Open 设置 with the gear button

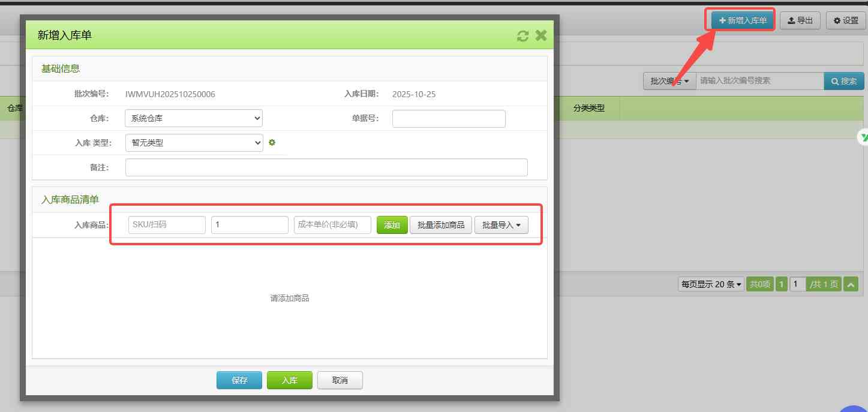pyautogui.click(x=845, y=20)
